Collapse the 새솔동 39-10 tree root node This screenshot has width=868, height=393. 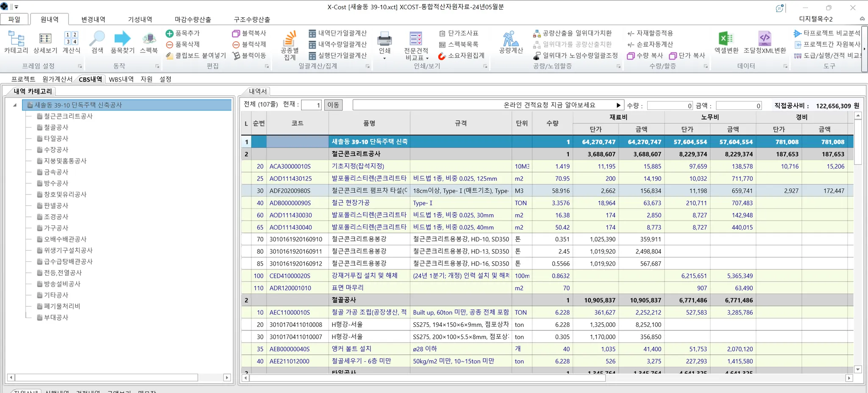point(15,105)
